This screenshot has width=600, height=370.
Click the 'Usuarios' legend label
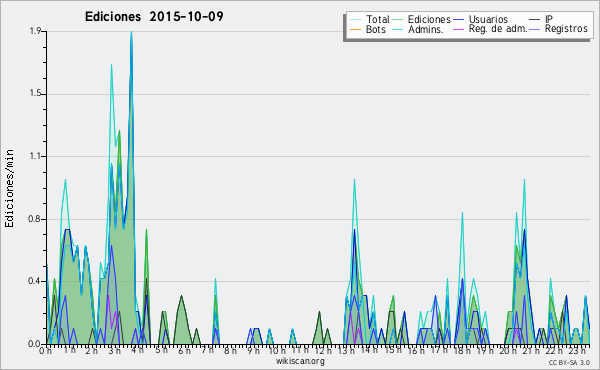(488, 19)
